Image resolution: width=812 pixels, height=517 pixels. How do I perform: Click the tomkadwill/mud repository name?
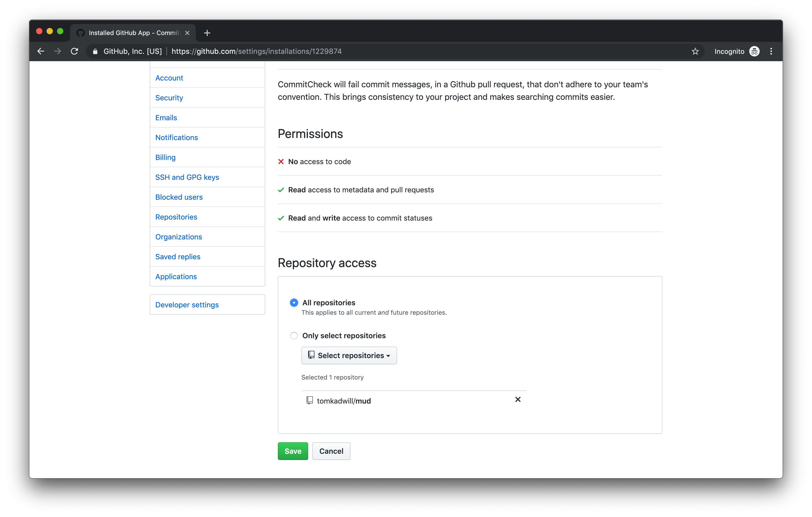tap(344, 401)
